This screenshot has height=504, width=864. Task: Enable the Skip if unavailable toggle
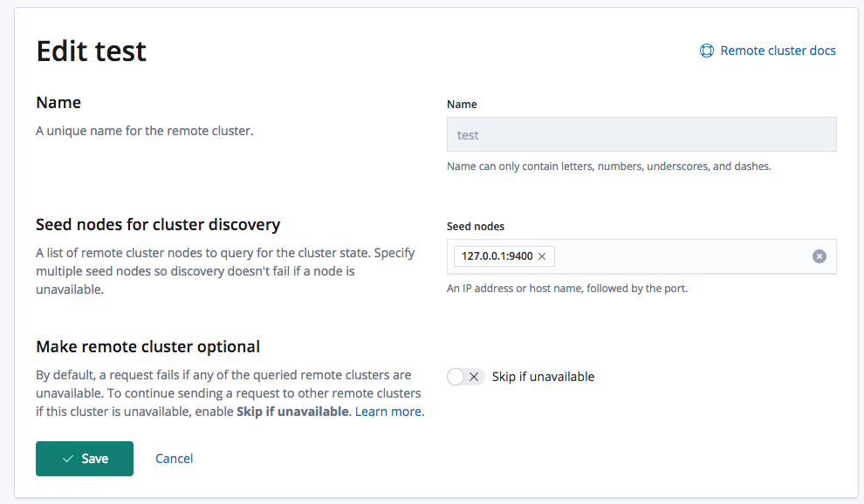465,376
